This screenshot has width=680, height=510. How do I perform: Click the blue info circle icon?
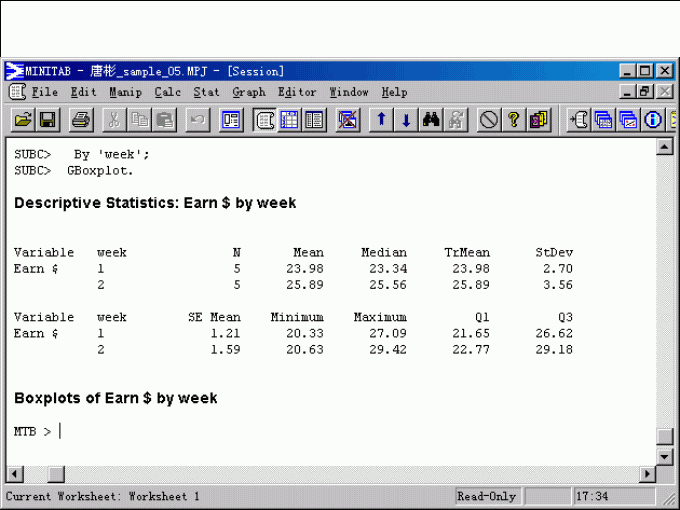654,120
